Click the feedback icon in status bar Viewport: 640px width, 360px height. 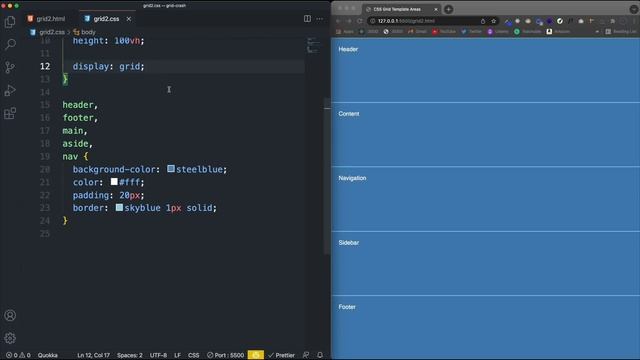coord(306,355)
